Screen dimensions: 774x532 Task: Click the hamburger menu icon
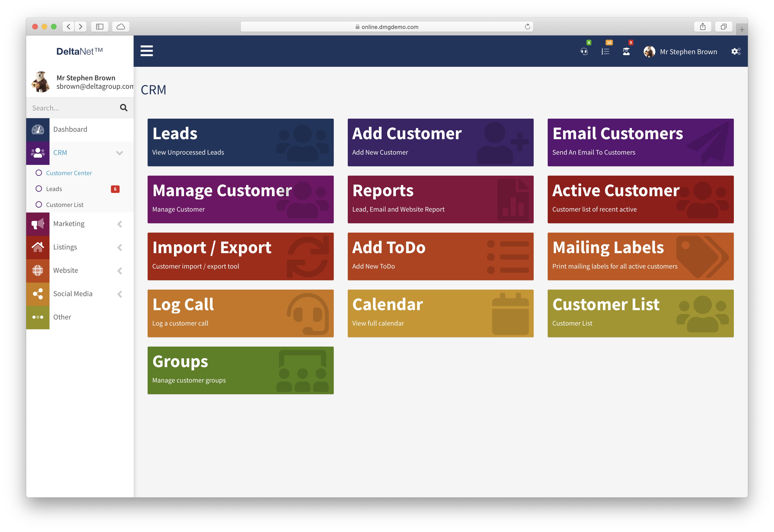tap(146, 51)
